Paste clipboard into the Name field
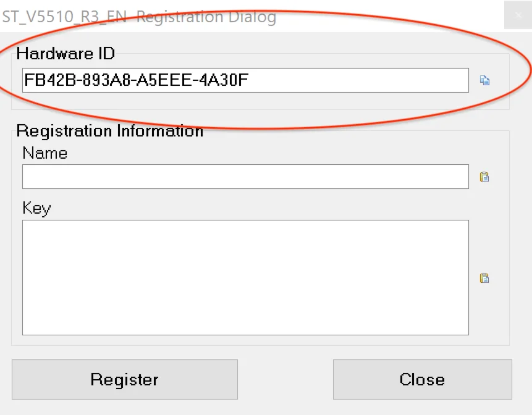The height and width of the screenshot is (415, 532). pos(485,177)
